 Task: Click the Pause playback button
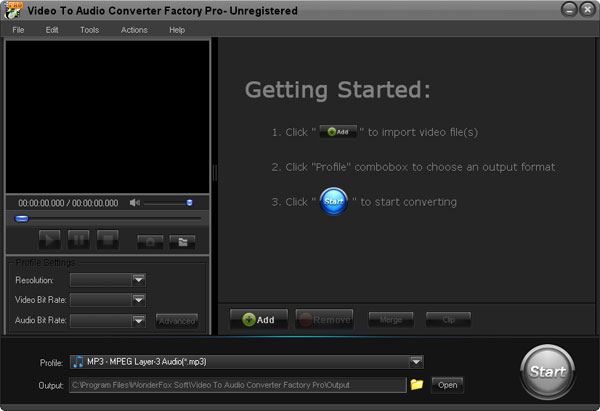point(78,240)
